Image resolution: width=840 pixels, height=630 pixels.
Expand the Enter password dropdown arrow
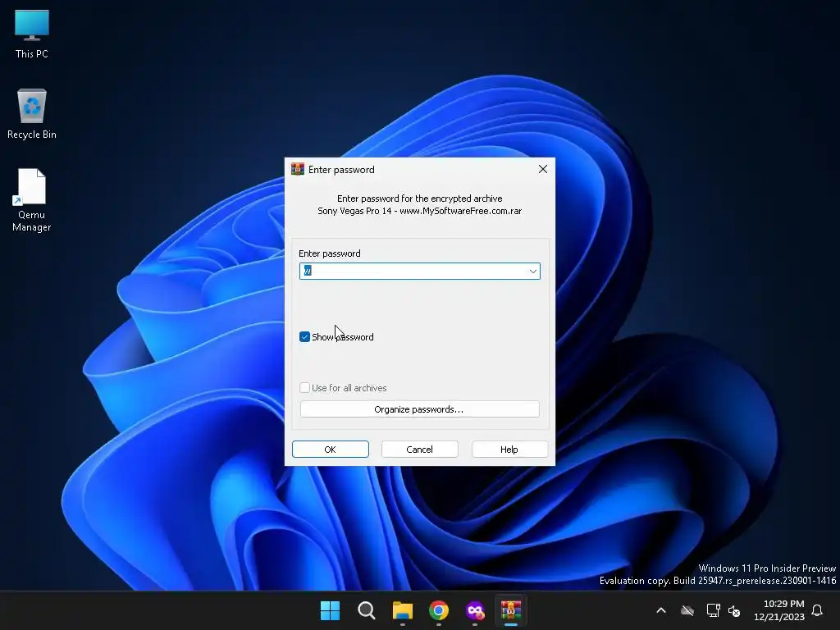pos(532,271)
